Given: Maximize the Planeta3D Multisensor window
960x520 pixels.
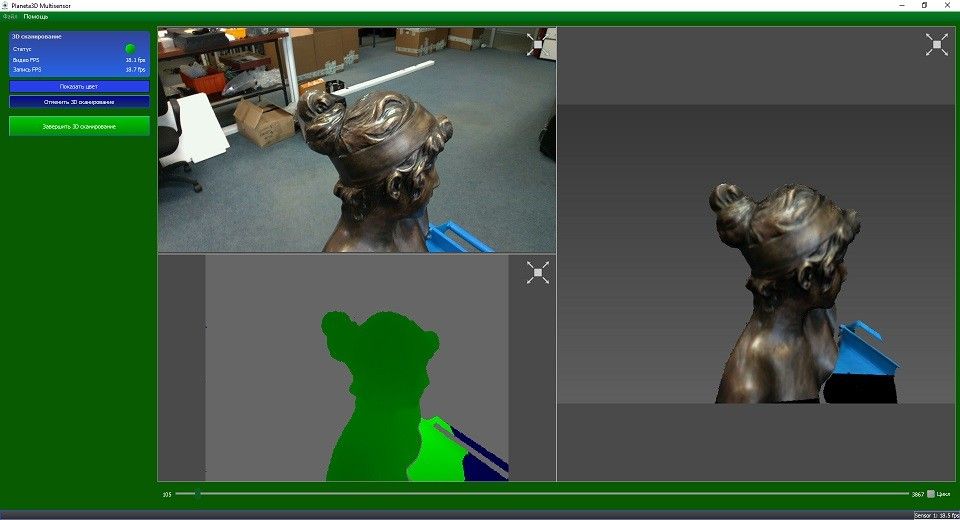Looking at the screenshot, I should (x=924, y=5).
